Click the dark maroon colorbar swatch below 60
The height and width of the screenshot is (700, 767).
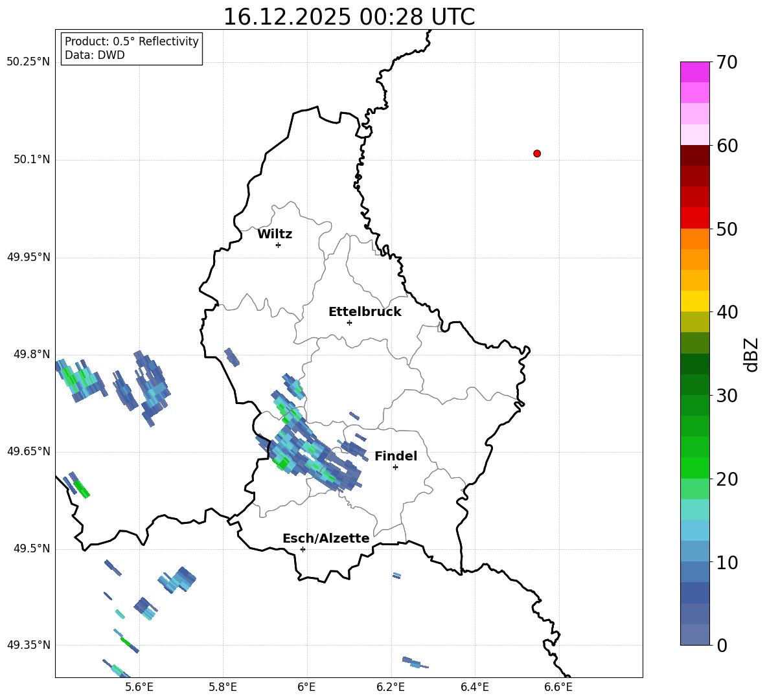[695, 155]
